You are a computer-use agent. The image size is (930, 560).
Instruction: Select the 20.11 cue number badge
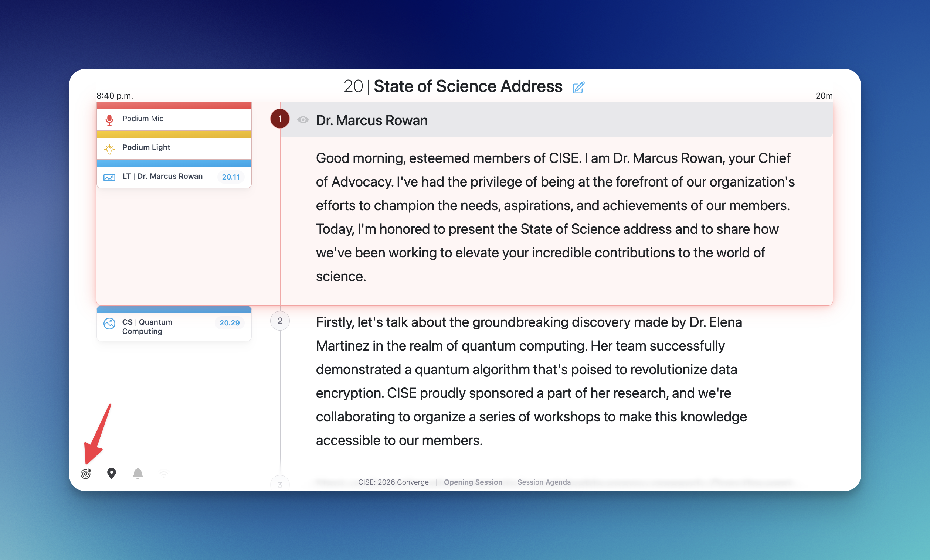(x=231, y=177)
